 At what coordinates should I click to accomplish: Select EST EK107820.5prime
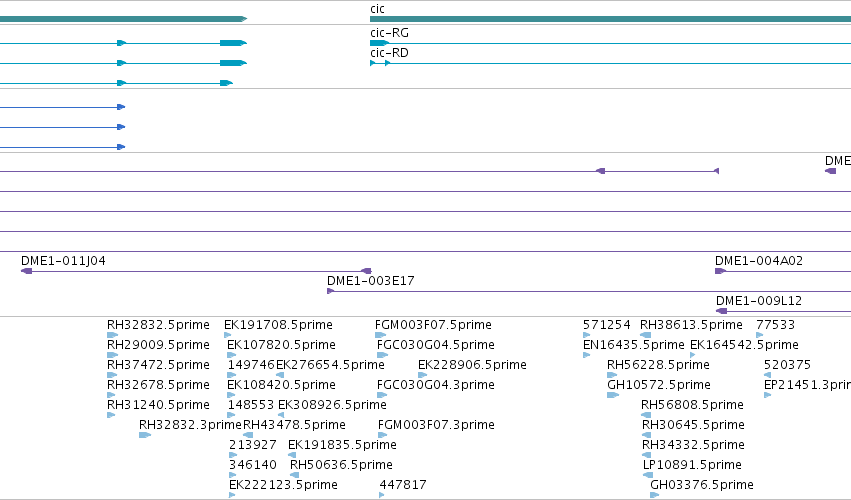click(281, 345)
